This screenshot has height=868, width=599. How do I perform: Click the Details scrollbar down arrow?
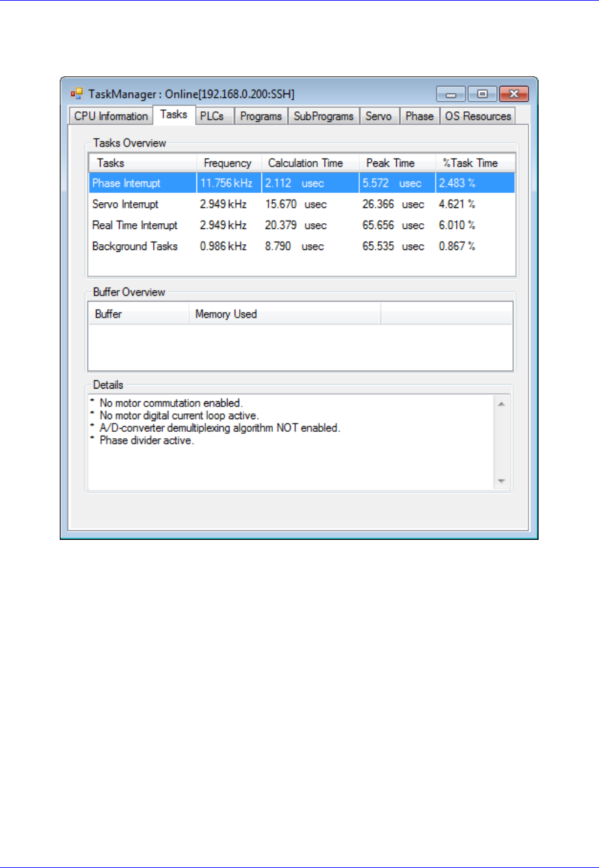[501, 481]
